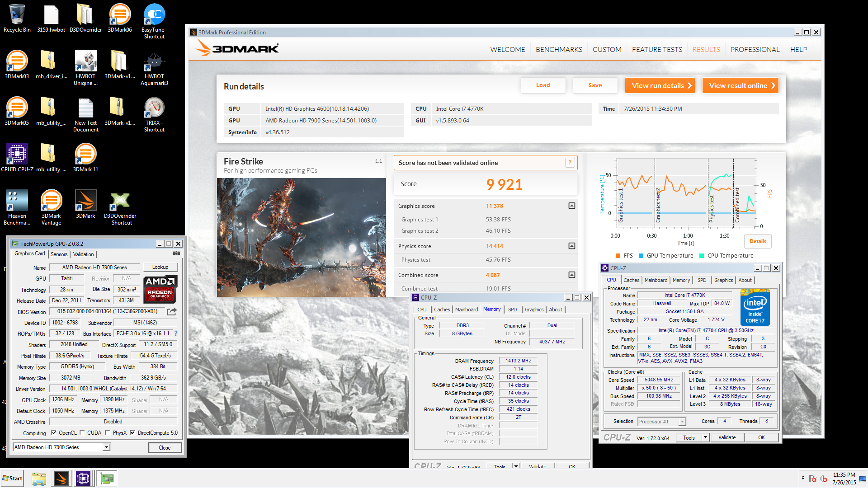
Task: Click the Close button in GPU-Z
Action: [x=165, y=447]
